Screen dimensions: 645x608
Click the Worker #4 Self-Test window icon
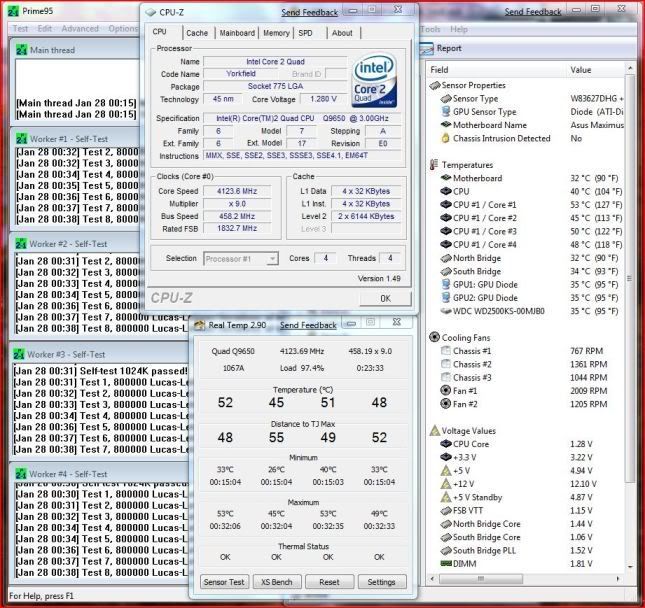pos(21,474)
